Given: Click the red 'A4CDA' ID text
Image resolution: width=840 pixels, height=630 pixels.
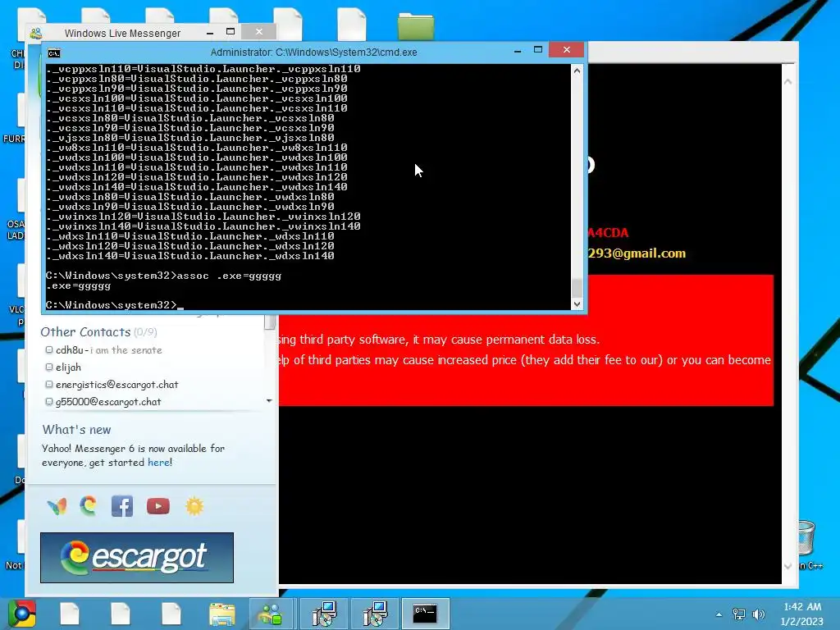Looking at the screenshot, I should 608,232.
